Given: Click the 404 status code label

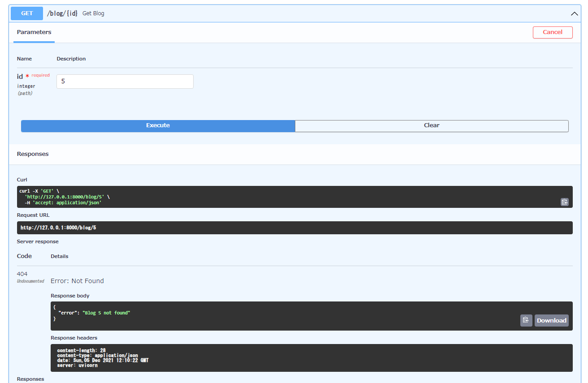Looking at the screenshot, I should [x=22, y=274].
